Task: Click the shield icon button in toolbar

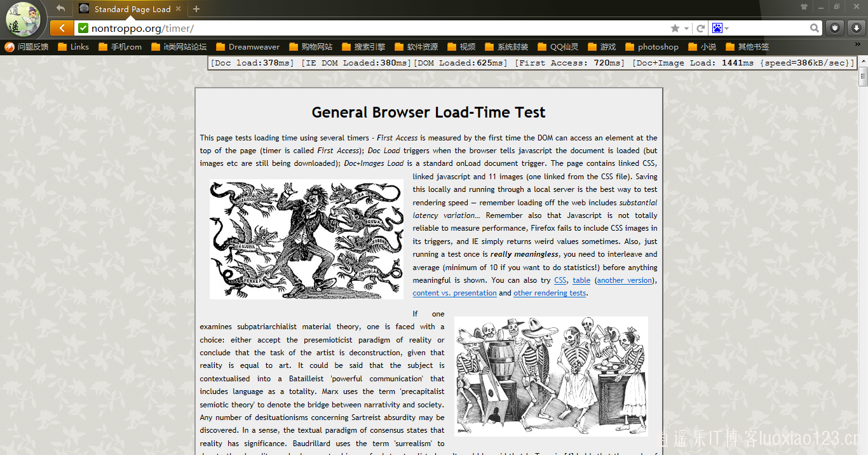Action: click(x=834, y=28)
